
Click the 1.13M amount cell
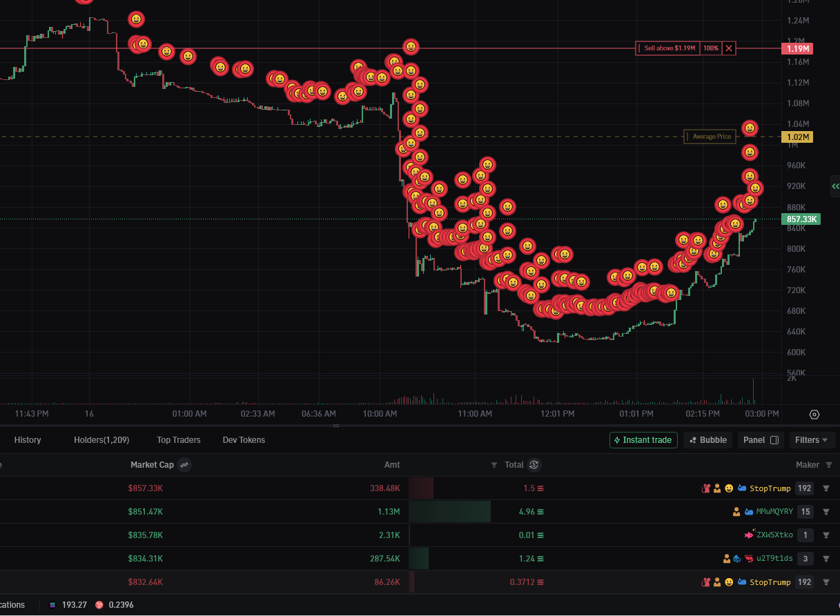tap(389, 512)
